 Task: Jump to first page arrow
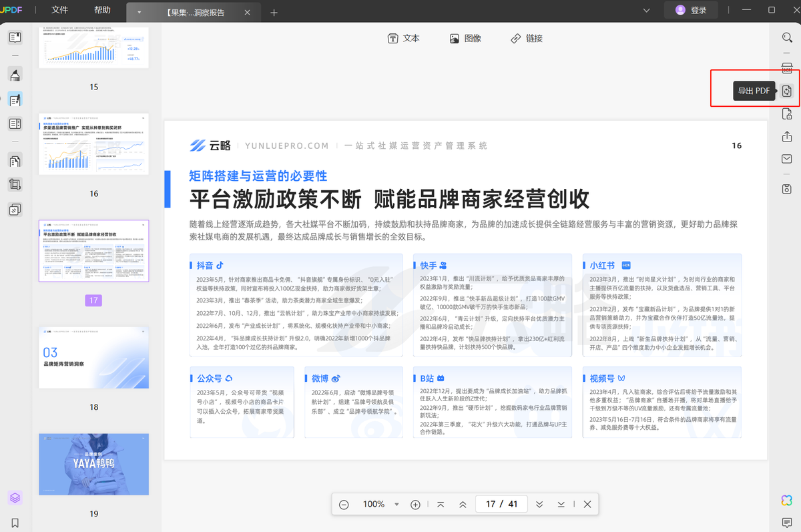point(441,505)
